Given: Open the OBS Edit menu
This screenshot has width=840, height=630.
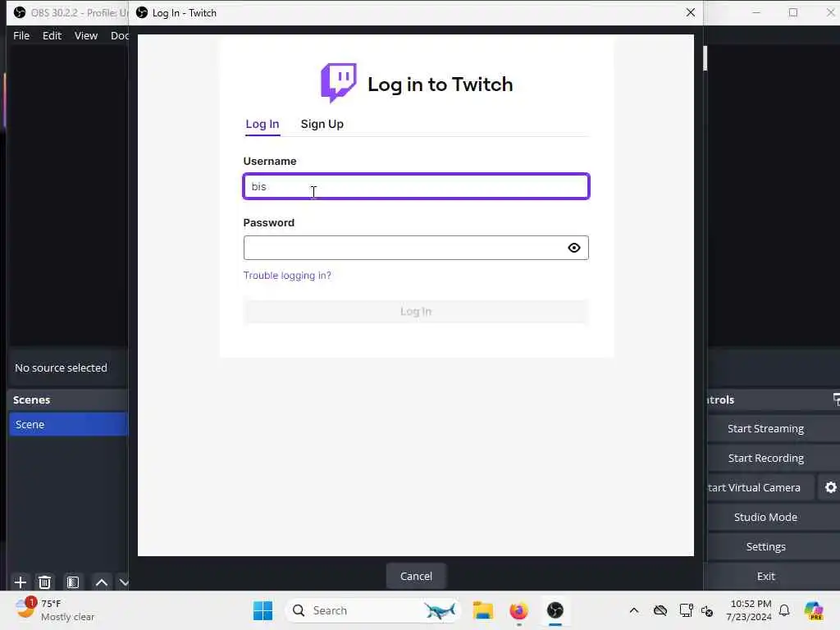Looking at the screenshot, I should pyautogui.click(x=52, y=35).
